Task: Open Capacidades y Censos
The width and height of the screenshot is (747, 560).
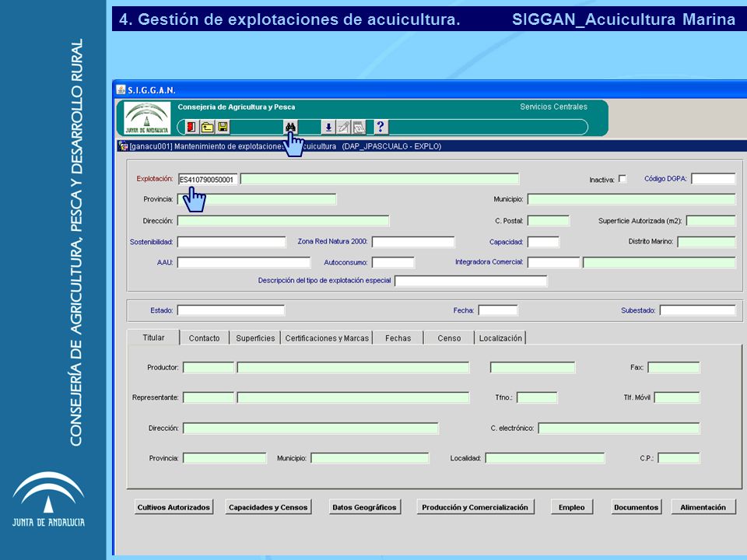Action: (268, 507)
